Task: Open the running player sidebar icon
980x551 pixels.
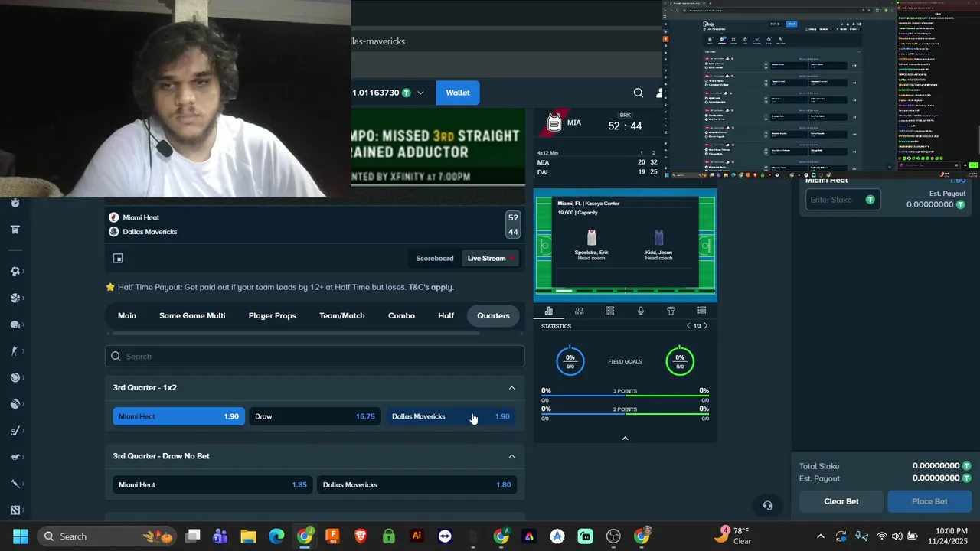Action: (15, 351)
